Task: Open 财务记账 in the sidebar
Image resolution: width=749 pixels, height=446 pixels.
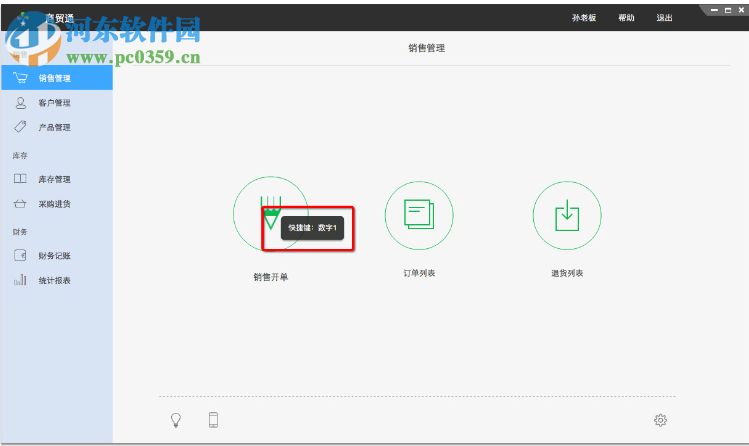Action: pyautogui.click(x=57, y=255)
